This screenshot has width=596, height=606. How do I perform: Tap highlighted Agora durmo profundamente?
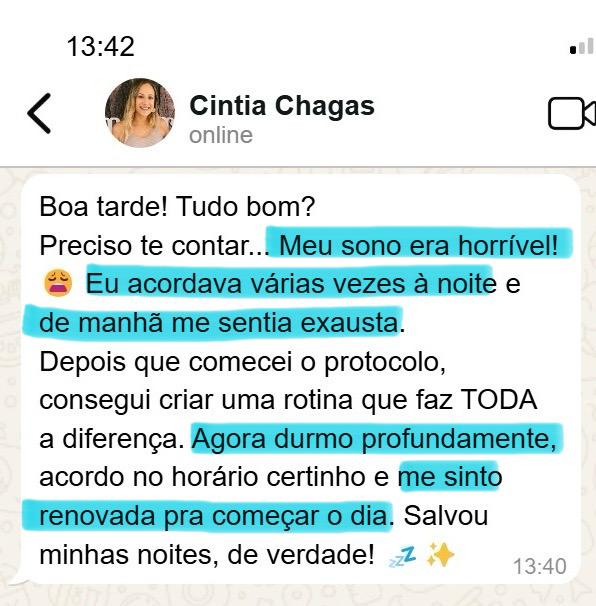click(374, 439)
